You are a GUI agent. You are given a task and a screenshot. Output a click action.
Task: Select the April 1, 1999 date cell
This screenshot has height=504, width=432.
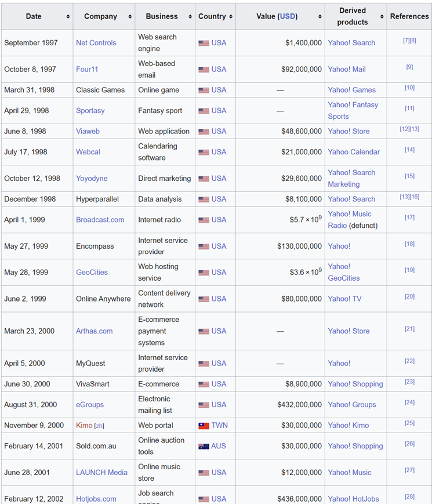coord(37,220)
